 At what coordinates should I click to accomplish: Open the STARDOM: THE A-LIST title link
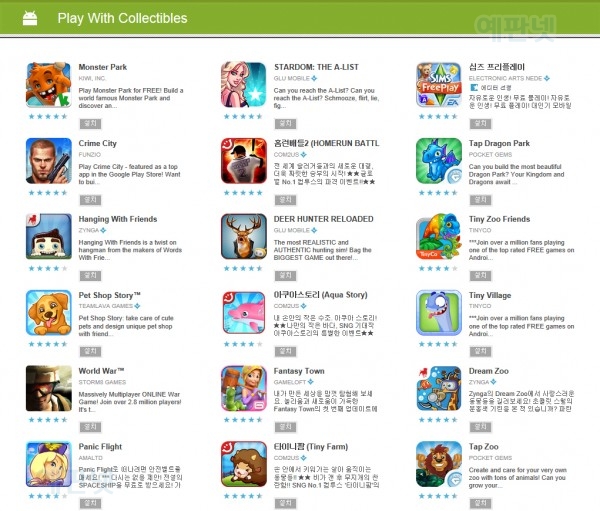click(316, 67)
